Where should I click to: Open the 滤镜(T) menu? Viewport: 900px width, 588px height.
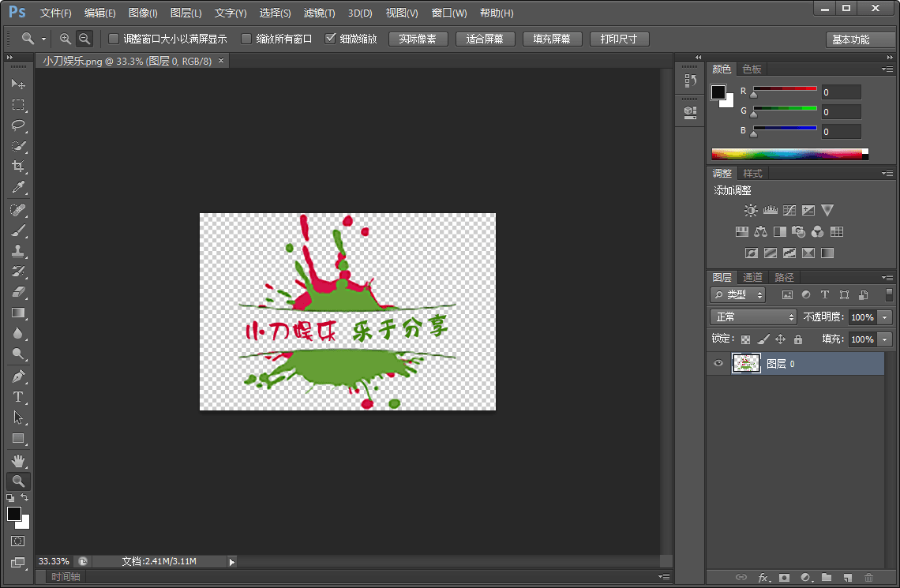click(319, 13)
